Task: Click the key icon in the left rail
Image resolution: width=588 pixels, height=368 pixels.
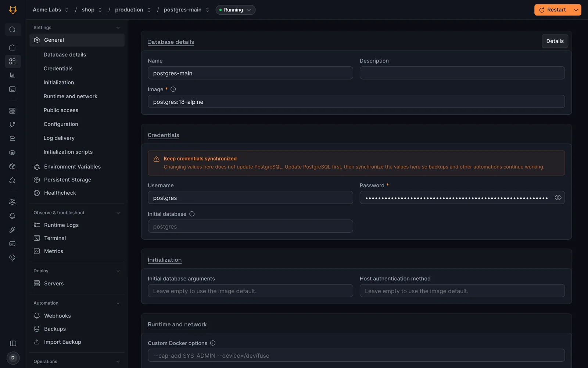Action: pos(12,230)
